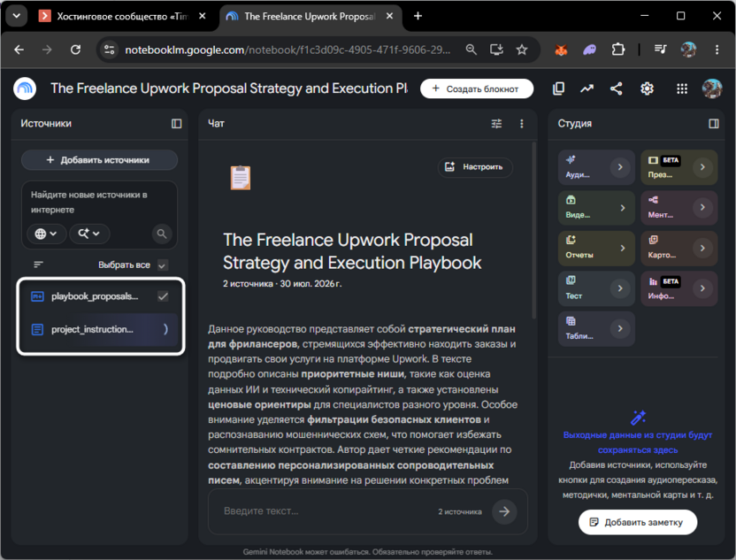Open the Google account avatar
The height and width of the screenshot is (560, 736).
[711, 88]
